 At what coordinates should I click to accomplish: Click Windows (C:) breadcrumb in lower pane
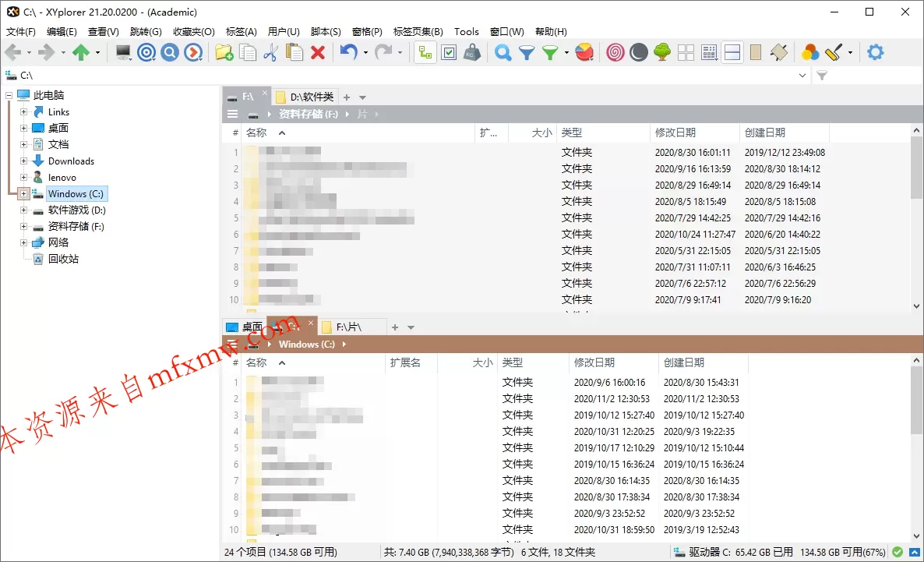[x=306, y=344]
